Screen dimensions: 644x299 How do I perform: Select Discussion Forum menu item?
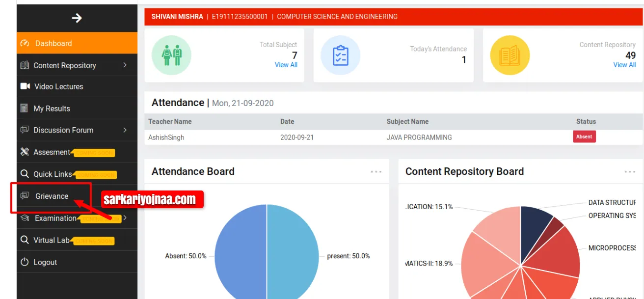click(x=77, y=130)
